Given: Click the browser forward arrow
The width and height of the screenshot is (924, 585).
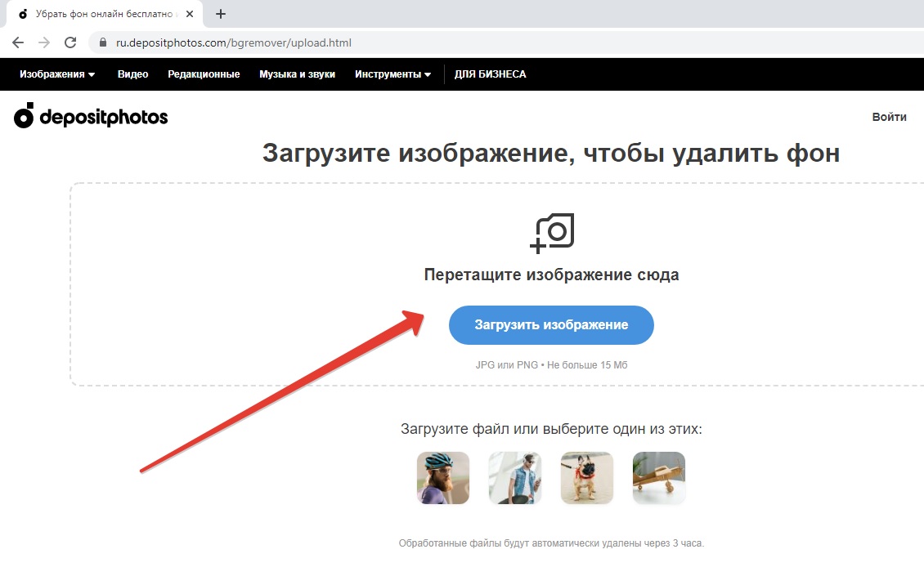Looking at the screenshot, I should (44, 42).
